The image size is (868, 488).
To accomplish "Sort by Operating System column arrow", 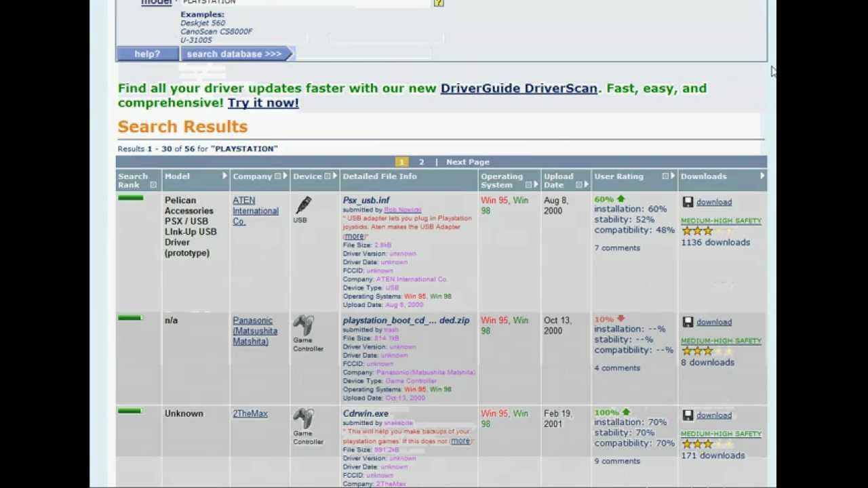I will pyautogui.click(x=536, y=185).
